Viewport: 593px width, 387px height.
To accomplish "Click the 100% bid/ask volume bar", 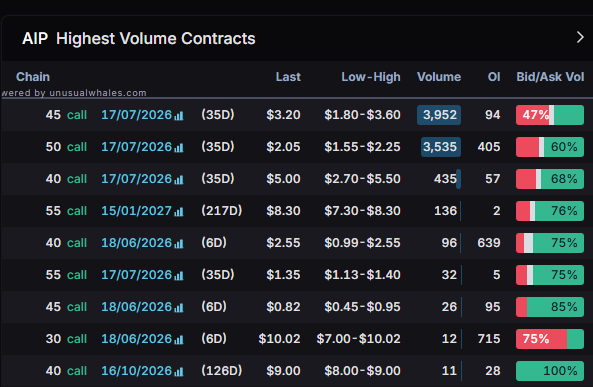I will [x=550, y=371].
